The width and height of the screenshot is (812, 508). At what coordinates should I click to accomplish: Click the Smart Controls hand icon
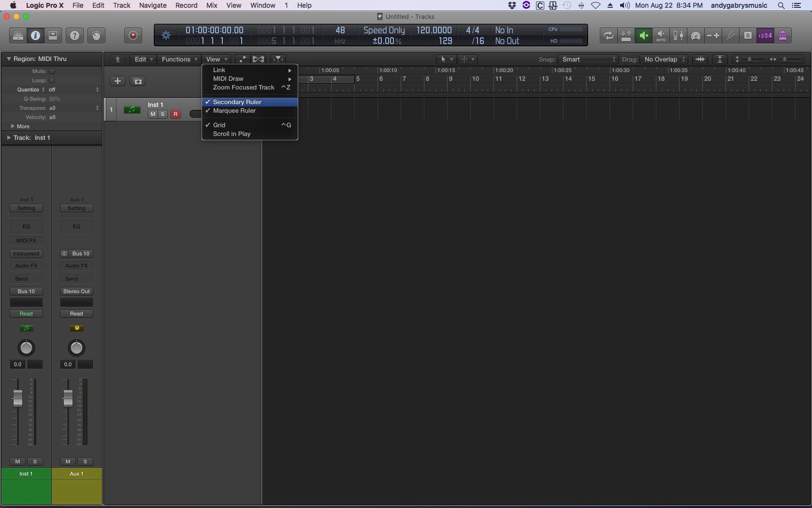pos(97,35)
